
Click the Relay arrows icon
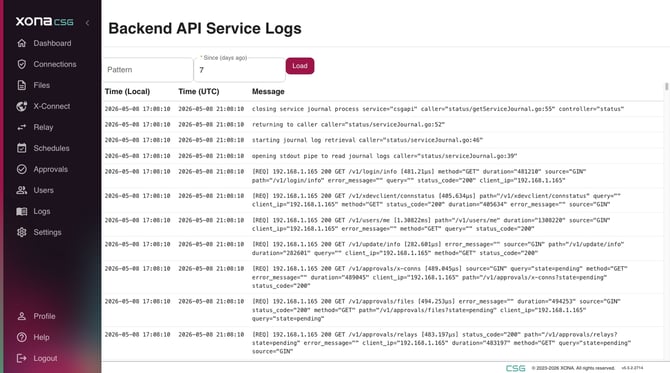(22, 127)
